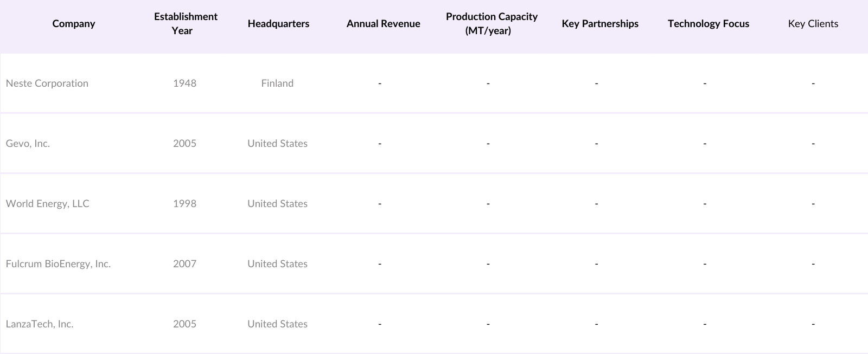This screenshot has width=868, height=354.
Task: Click Fulcrum BioEnergy, Inc. company name
Action: [58, 264]
